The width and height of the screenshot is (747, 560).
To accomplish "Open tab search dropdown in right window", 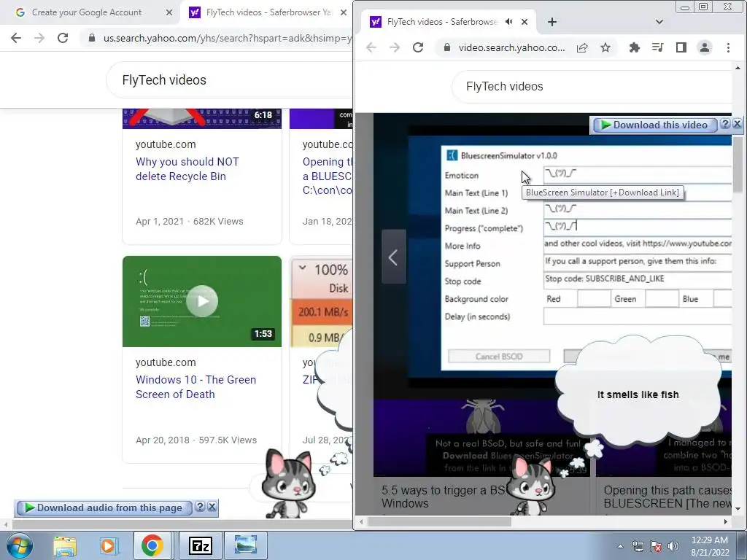I will pyautogui.click(x=659, y=22).
